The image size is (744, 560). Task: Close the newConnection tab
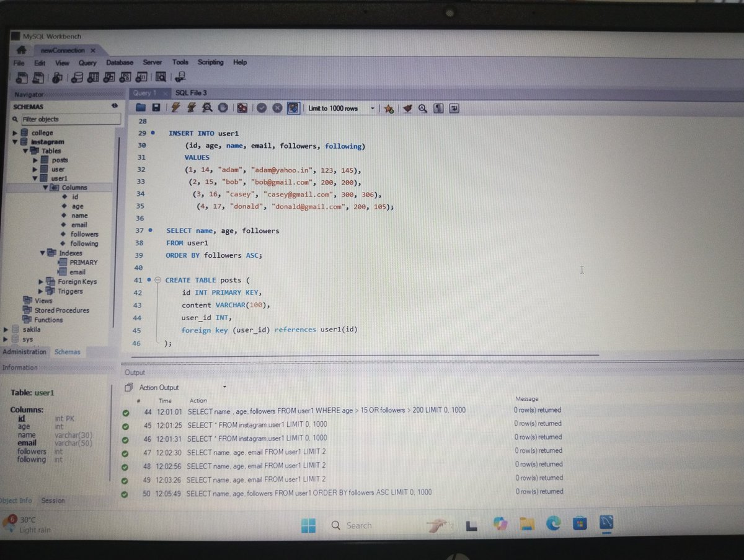click(x=93, y=50)
